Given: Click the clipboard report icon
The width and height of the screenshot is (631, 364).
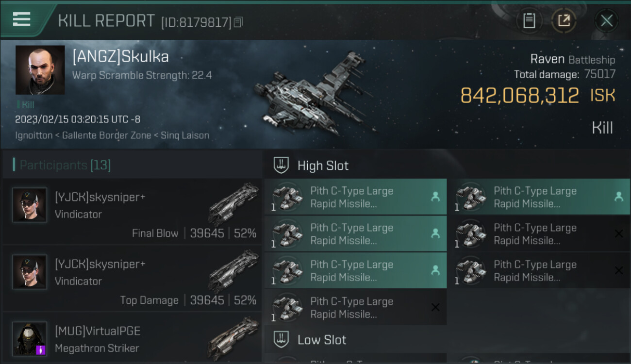Looking at the screenshot, I should click(x=529, y=21).
